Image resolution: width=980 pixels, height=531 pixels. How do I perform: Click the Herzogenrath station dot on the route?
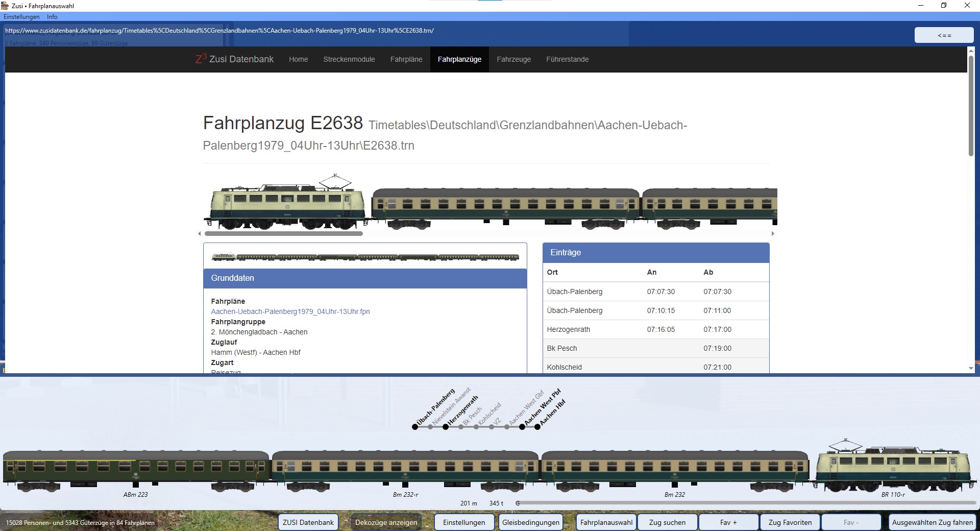point(446,427)
